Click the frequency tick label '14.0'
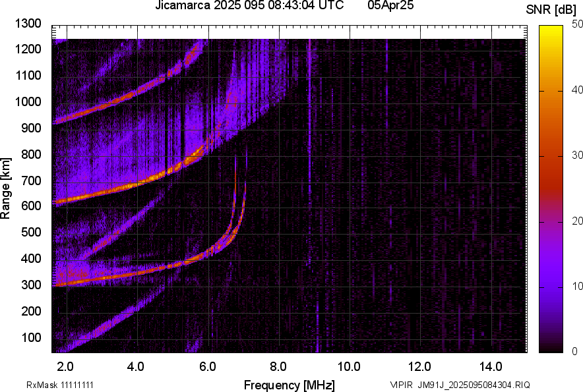This screenshot has height=392, width=583. pyautogui.click(x=491, y=367)
